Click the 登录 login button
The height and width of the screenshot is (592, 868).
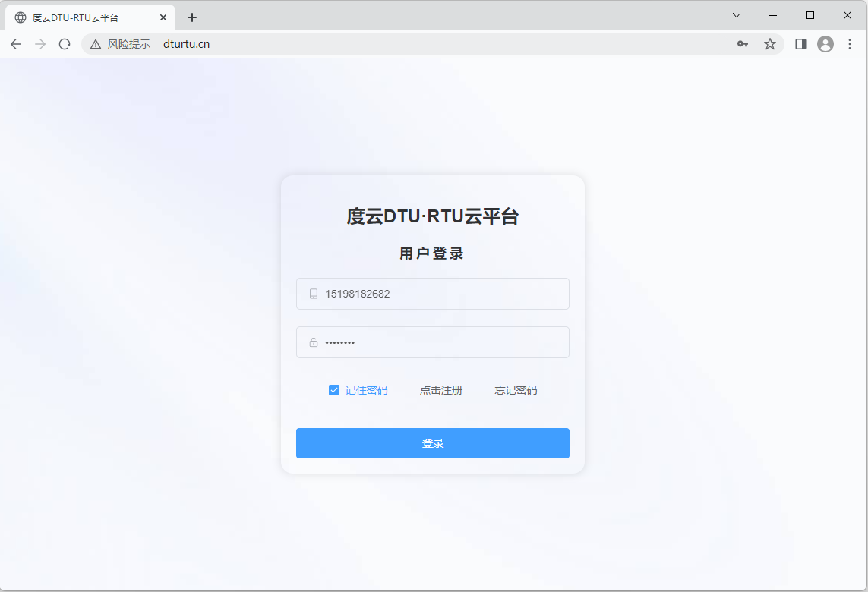432,442
